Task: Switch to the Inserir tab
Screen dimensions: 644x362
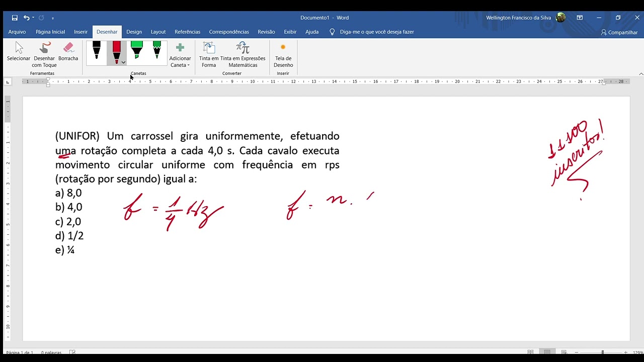Action: coord(81,32)
